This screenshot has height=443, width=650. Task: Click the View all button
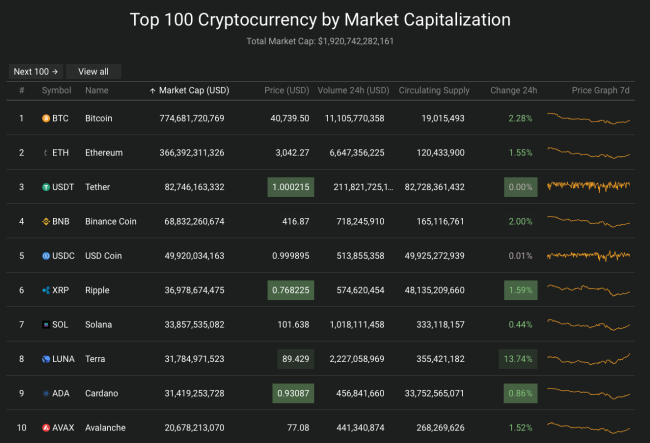click(93, 72)
